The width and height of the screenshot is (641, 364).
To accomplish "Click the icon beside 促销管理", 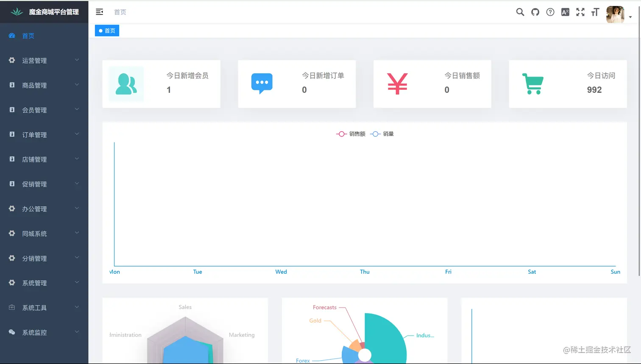I will pyautogui.click(x=12, y=183).
